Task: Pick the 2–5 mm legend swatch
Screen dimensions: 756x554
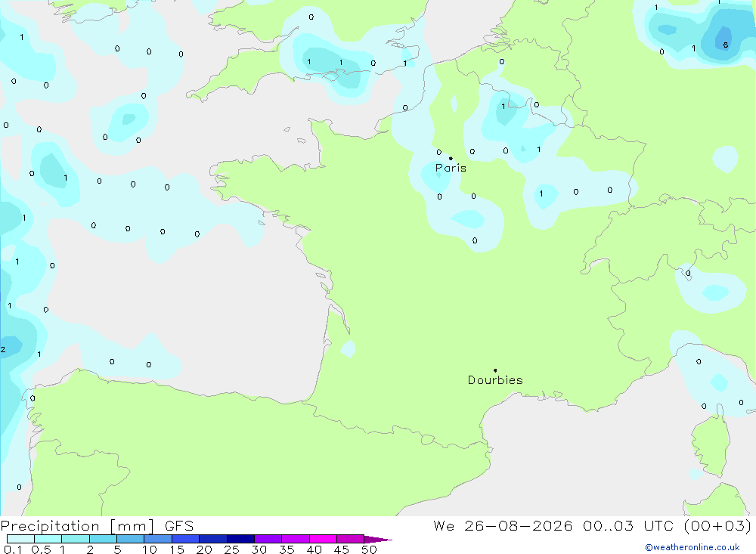Action: coord(103,539)
